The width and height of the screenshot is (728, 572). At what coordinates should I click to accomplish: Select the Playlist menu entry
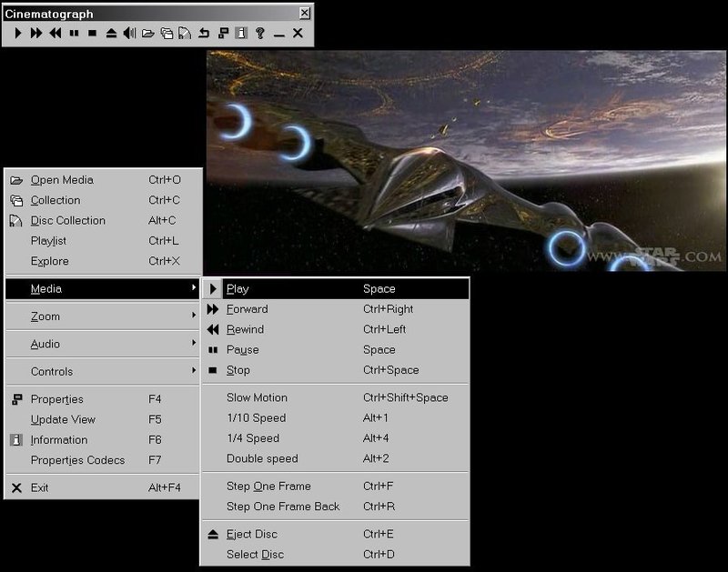coord(103,241)
